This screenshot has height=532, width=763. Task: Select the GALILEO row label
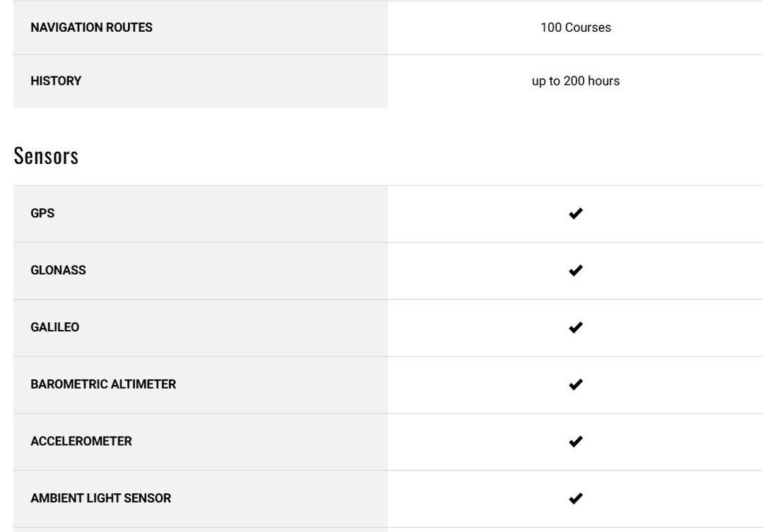coord(54,328)
